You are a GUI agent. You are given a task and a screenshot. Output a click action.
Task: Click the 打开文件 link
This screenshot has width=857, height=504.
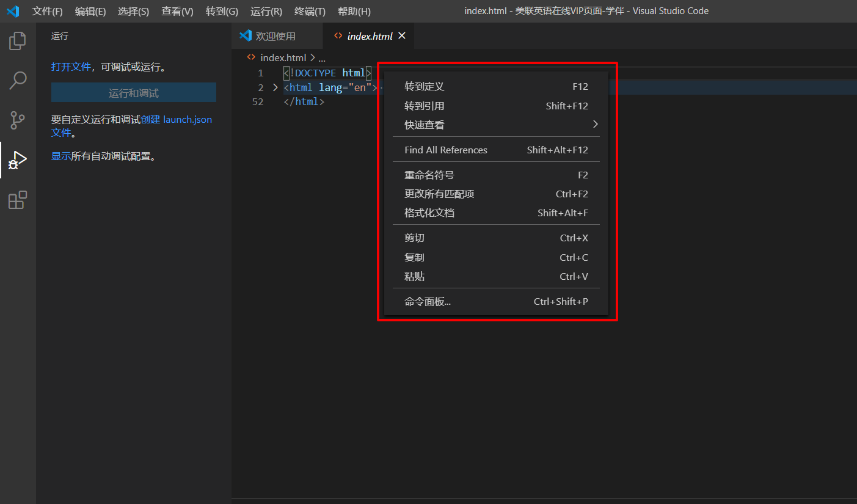pos(71,67)
